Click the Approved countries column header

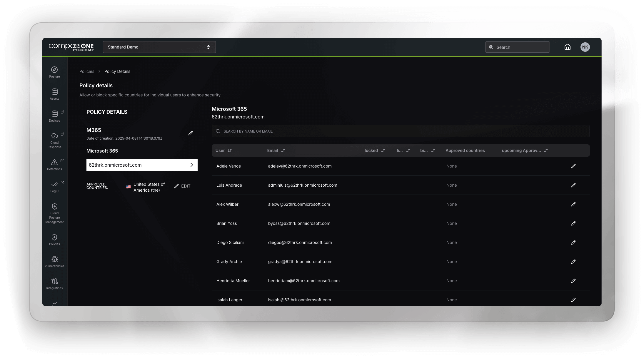pos(465,150)
